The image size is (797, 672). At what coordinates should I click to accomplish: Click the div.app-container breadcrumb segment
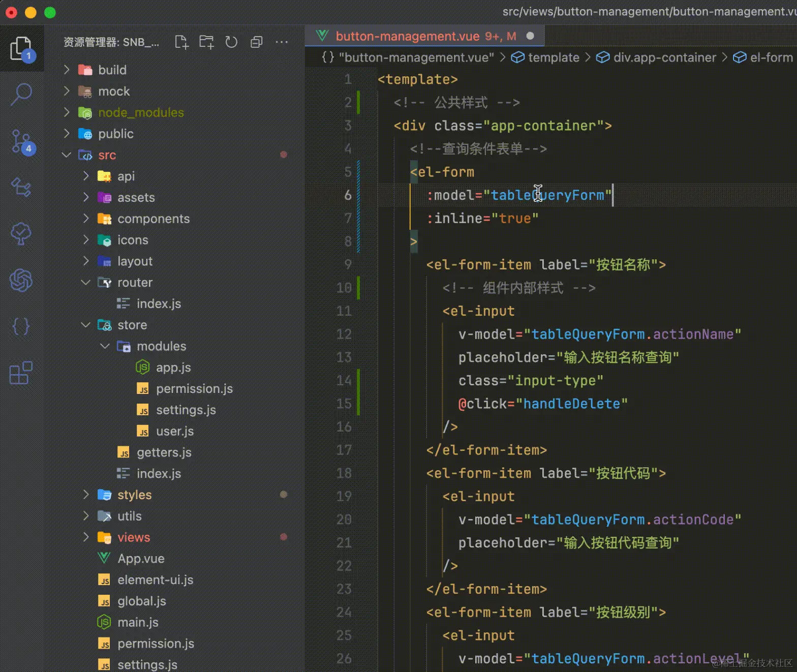point(656,57)
